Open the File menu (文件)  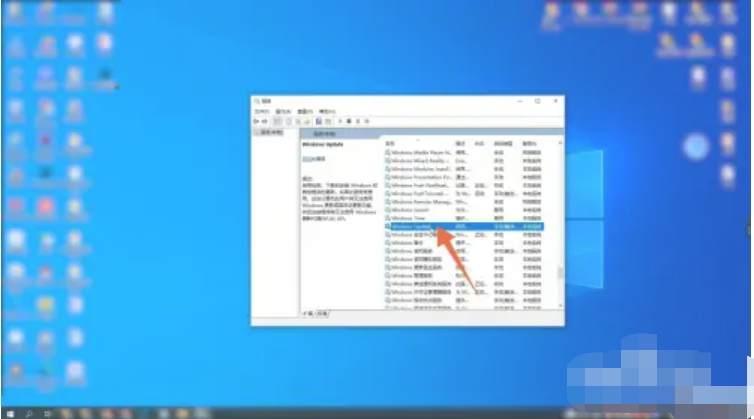tap(261, 111)
